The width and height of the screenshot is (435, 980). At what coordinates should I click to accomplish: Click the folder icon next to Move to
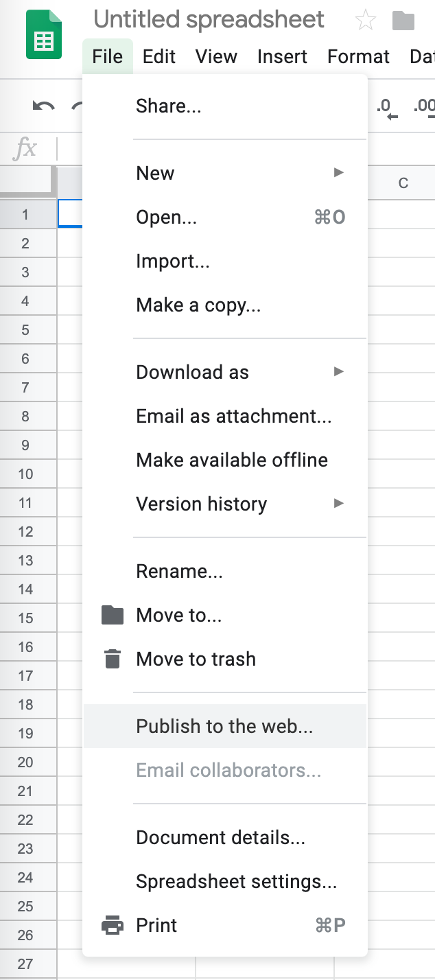click(x=112, y=616)
